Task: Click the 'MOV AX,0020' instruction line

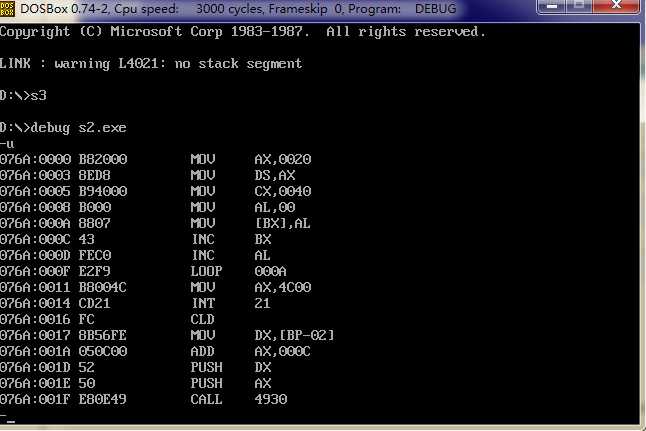Action: [155, 159]
